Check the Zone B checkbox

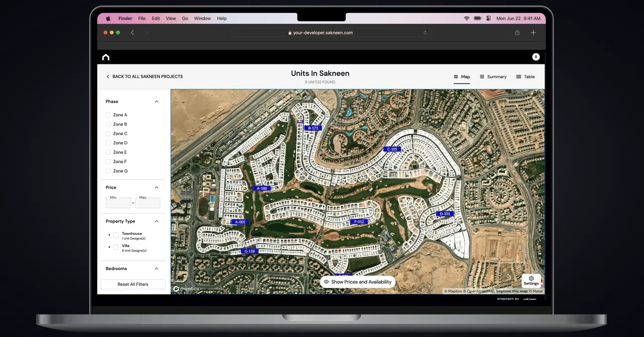click(x=108, y=124)
